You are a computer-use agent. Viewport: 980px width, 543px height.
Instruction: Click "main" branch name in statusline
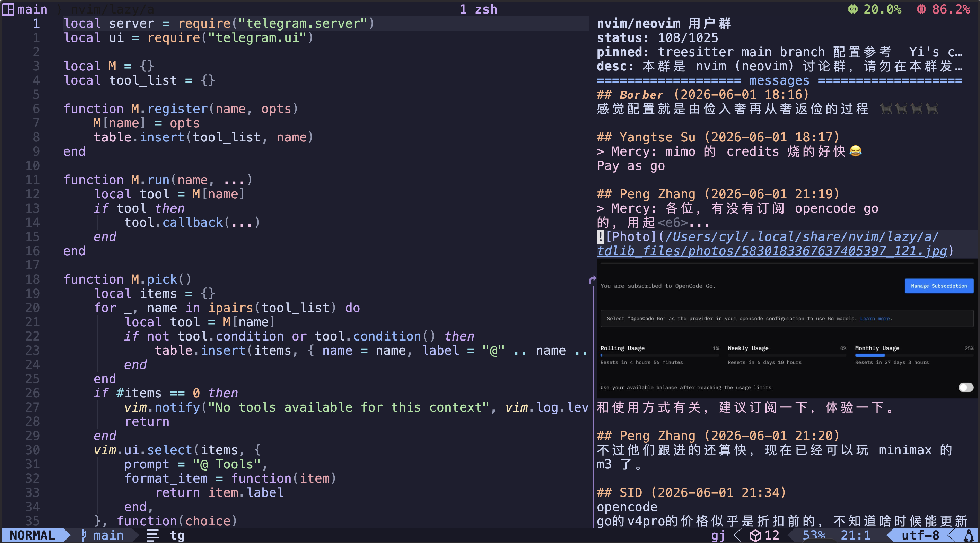[108, 535]
